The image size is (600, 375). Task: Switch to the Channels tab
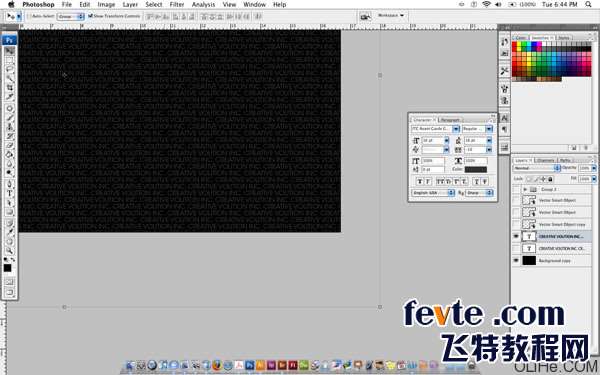coord(545,160)
